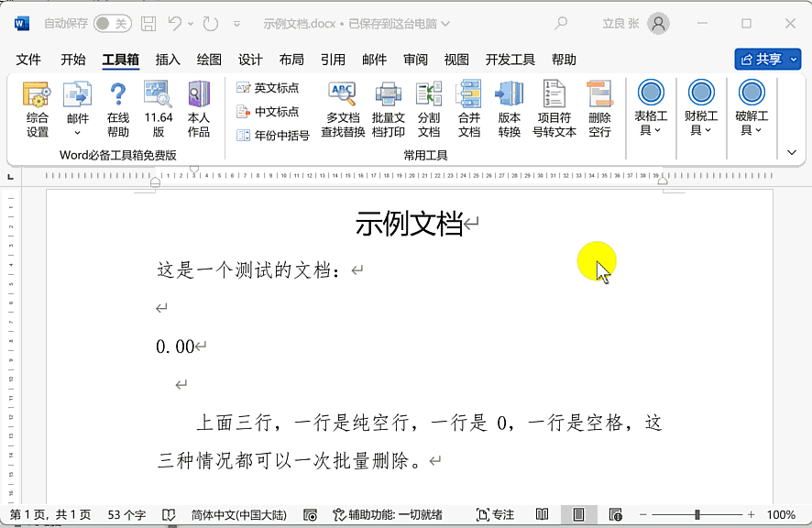Toggle 专注 focus mode in status bar
Screen dimensions: 812x528
point(496,514)
